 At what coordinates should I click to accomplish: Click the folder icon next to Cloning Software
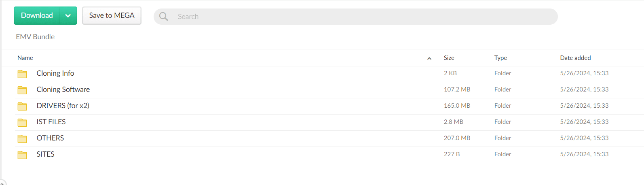pos(22,90)
